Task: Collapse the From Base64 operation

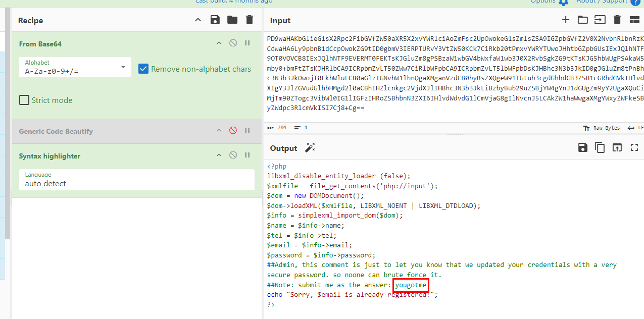Action: pyautogui.click(x=219, y=43)
